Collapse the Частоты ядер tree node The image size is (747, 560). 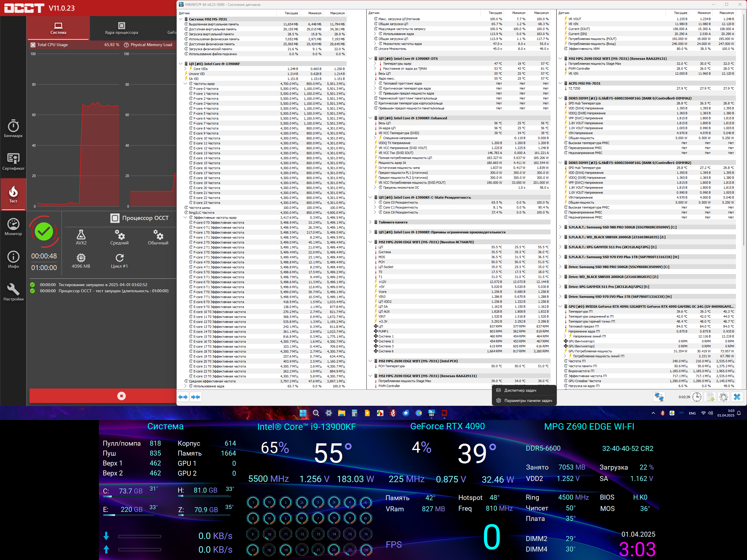(185, 84)
